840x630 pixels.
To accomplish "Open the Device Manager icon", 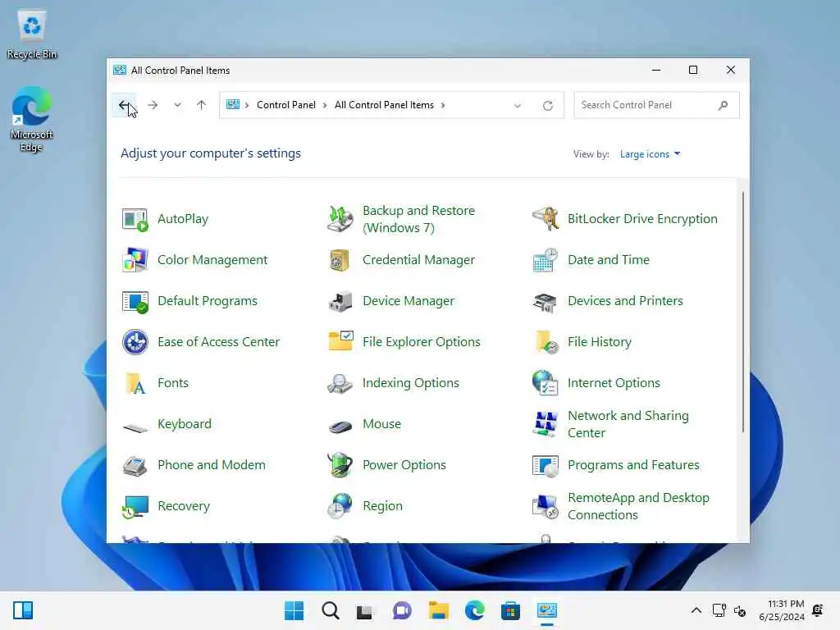I will tap(340, 301).
